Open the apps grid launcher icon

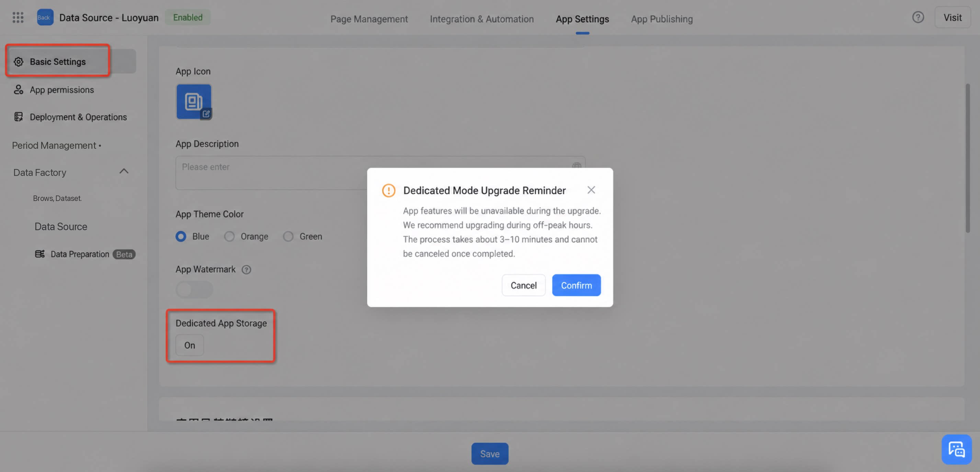18,18
